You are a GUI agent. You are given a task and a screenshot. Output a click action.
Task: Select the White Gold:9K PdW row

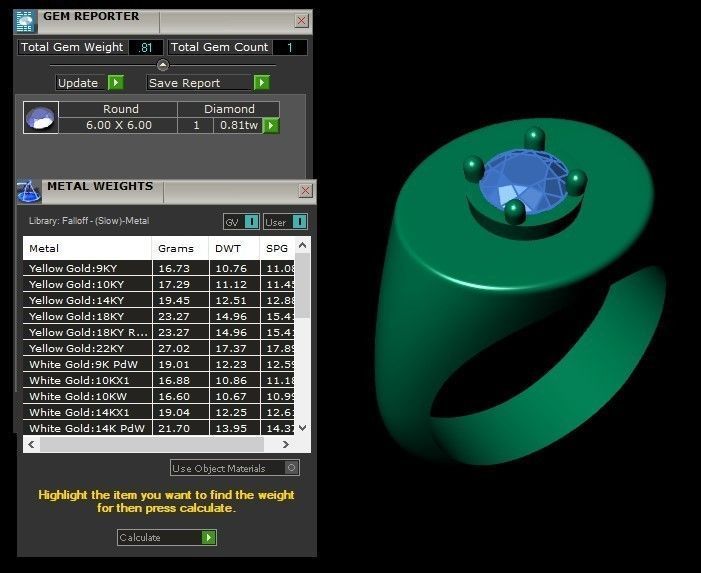click(159, 365)
